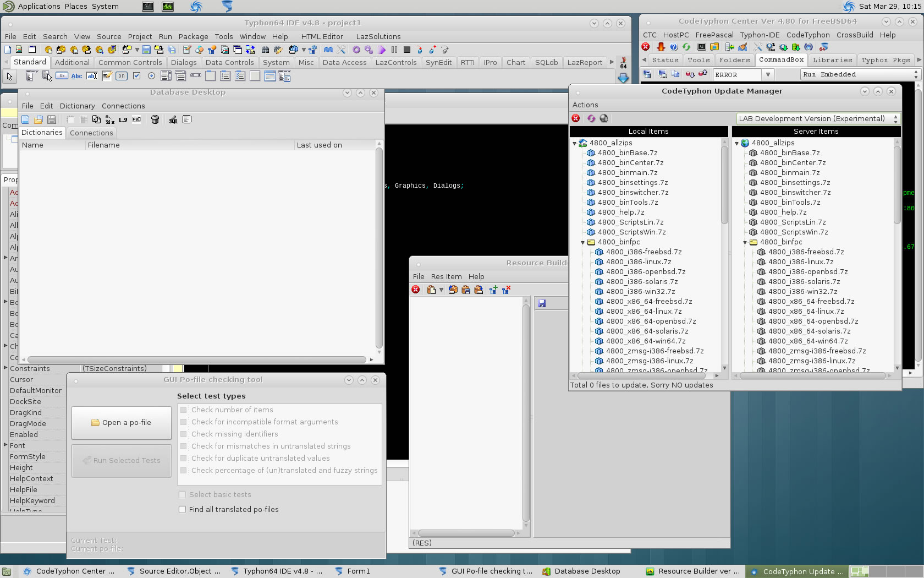Expand the Font property in Object Inspector
Viewport: 924px width, 578px height.
tap(5, 445)
